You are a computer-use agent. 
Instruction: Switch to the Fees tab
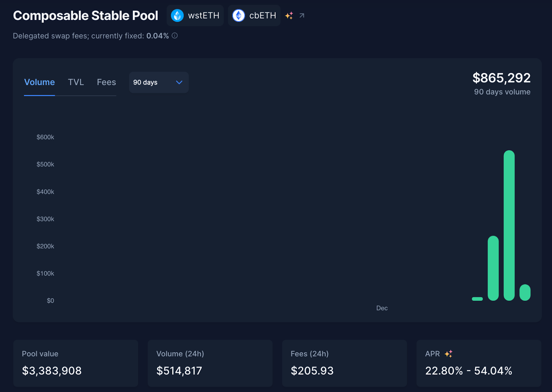tap(106, 82)
